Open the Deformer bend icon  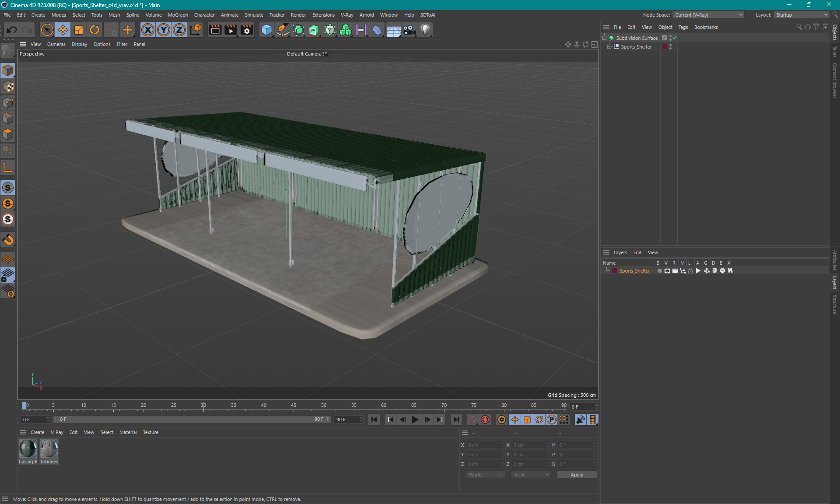[x=377, y=30]
